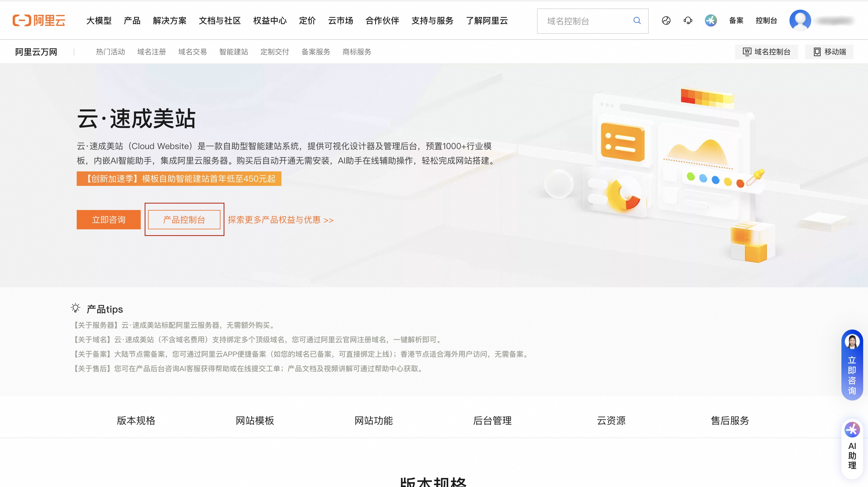Open 商标服务 in sub navigation
This screenshot has width=868, height=487.
coord(357,52)
